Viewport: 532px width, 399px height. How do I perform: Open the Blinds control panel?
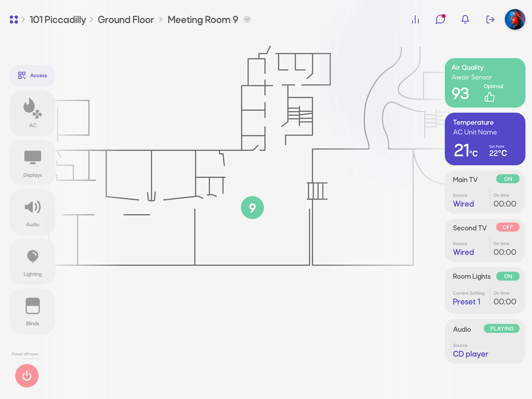click(32, 311)
